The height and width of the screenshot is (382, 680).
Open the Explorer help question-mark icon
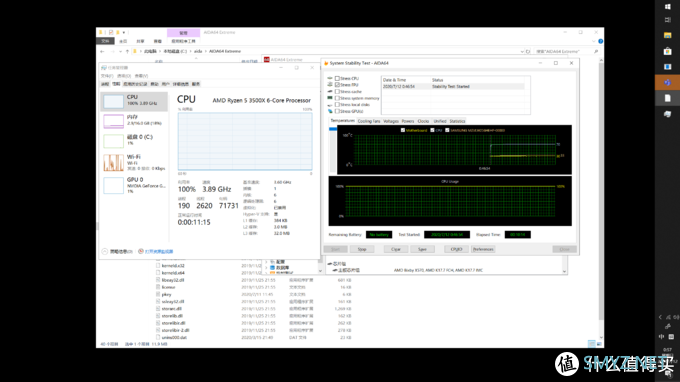[600, 41]
